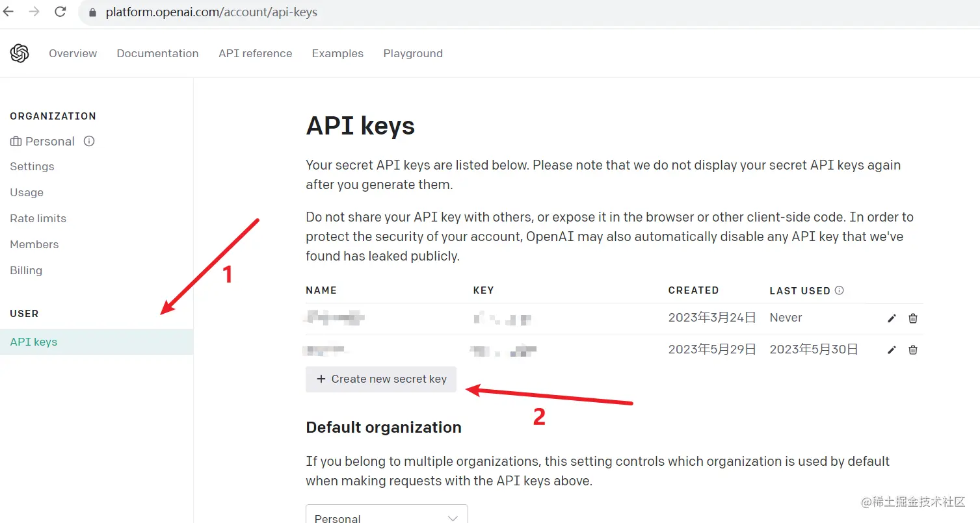Click the info icon beside LAST USED
The image size is (980, 523).
(839, 290)
